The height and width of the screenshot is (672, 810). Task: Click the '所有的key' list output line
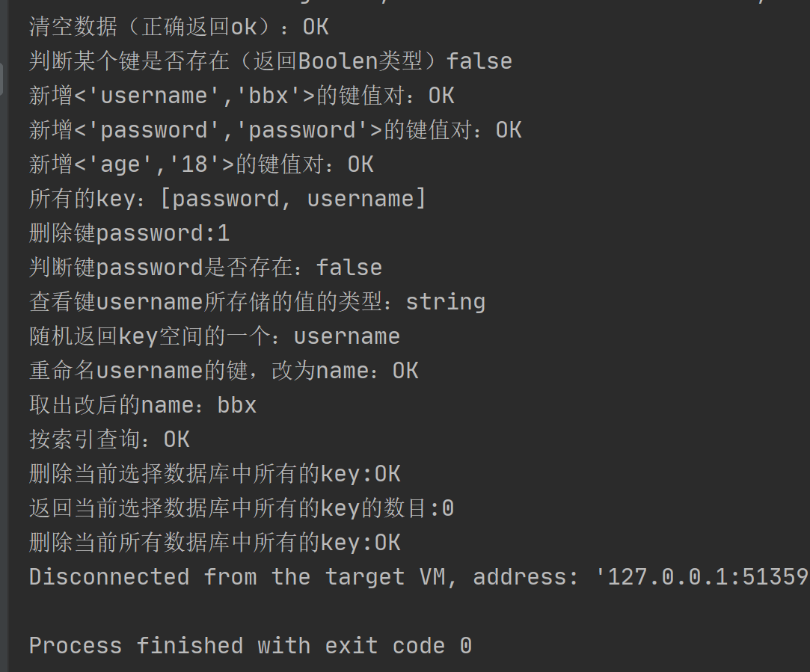pyautogui.click(x=227, y=199)
